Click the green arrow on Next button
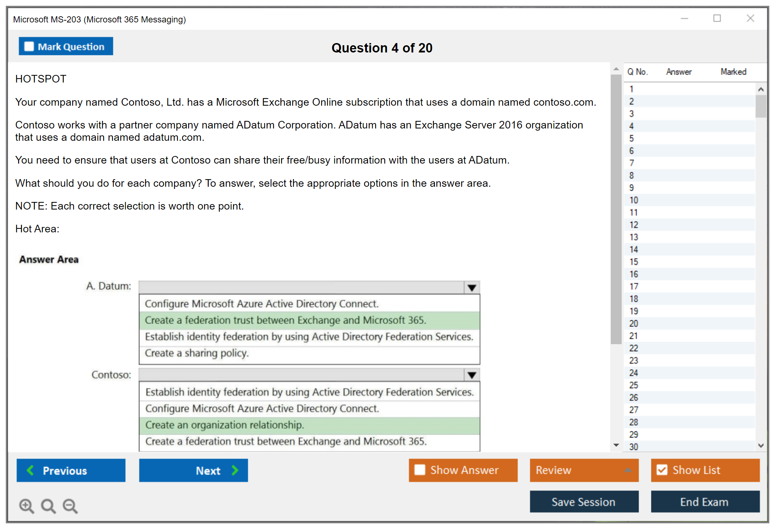778x532 pixels. 235,470
